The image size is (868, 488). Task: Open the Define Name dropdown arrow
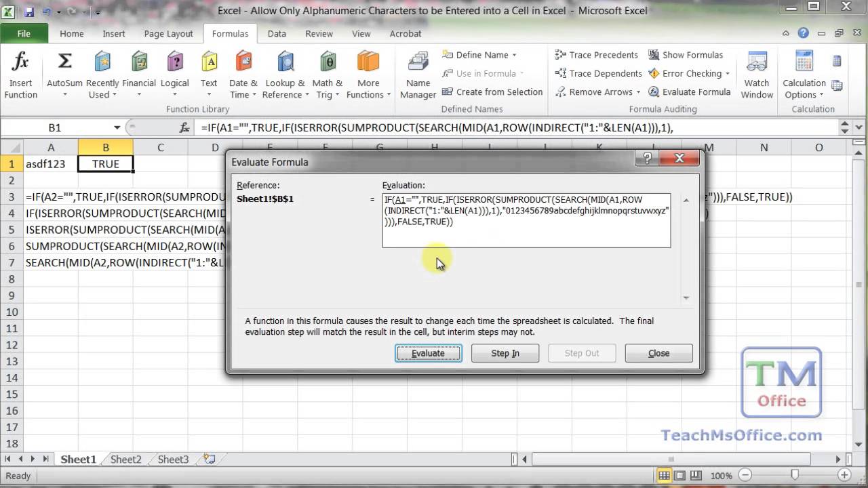pos(514,55)
